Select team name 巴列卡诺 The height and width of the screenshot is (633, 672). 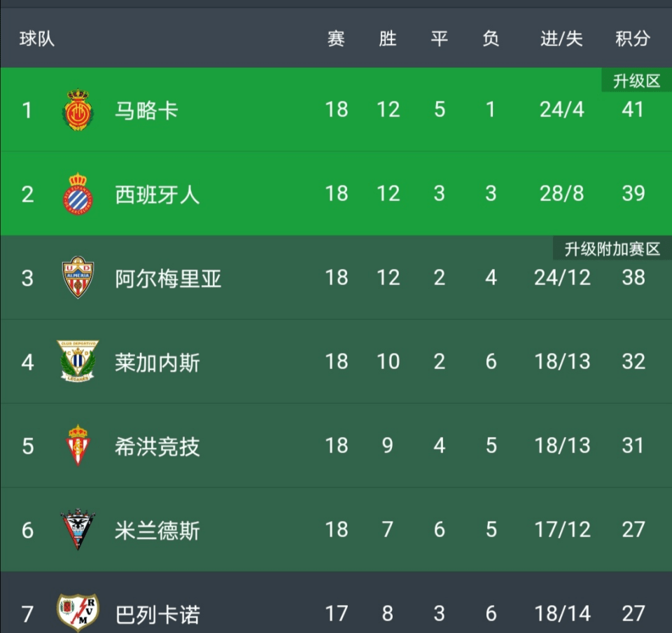point(157,614)
